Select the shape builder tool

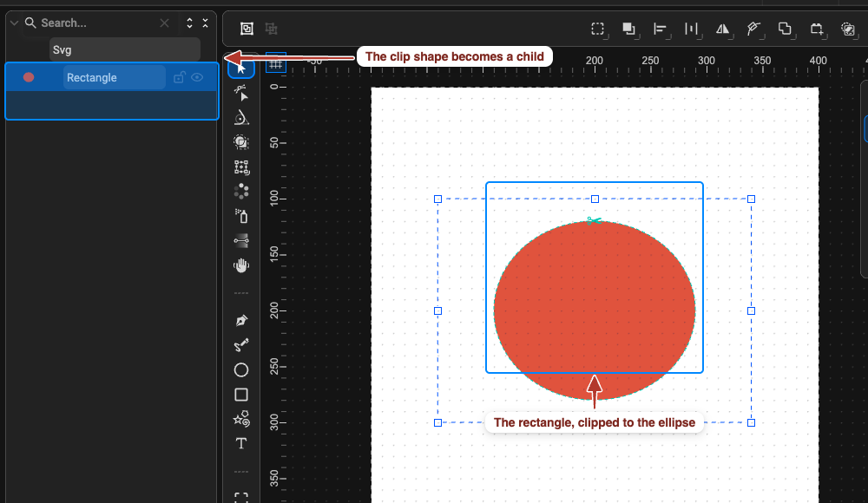pyautogui.click(x=240, y=142)
